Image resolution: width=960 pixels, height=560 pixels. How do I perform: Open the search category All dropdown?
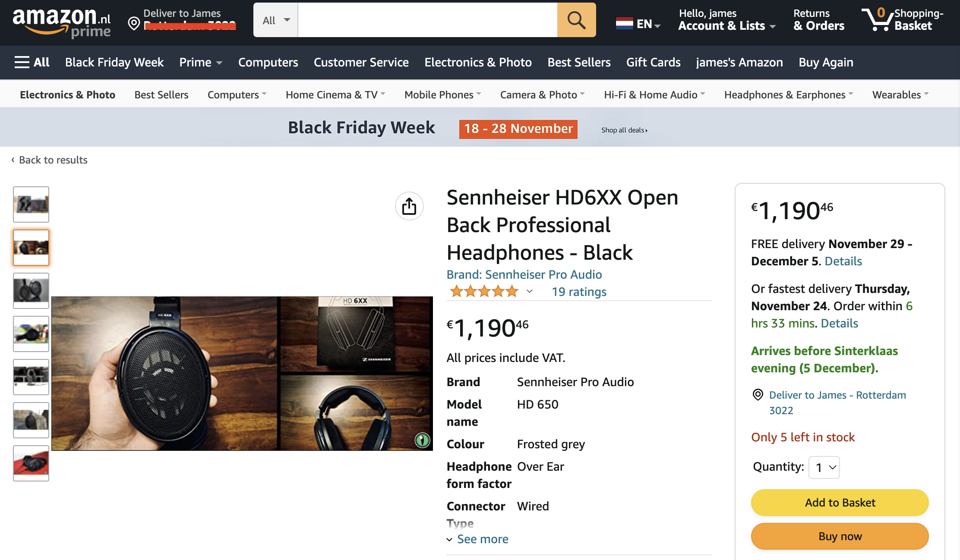click(x=276, y=20)
